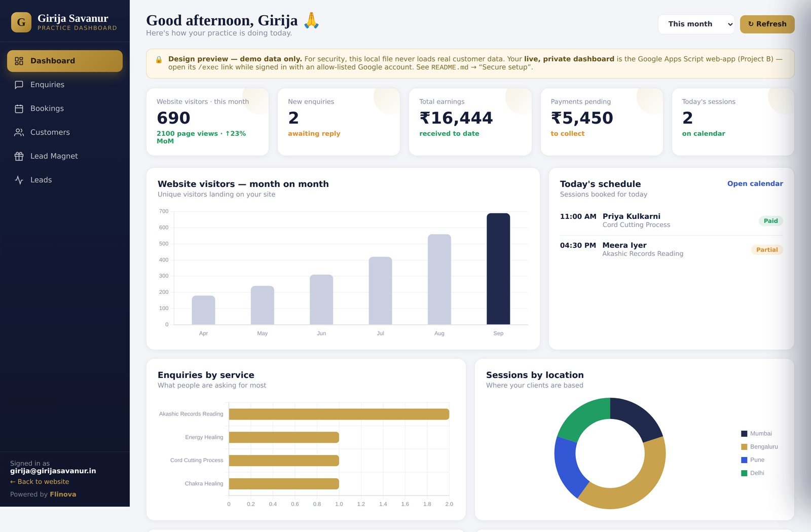811x532 pixels.
Task: Click the Customers people icon
Action: click(x=19, y=132)
